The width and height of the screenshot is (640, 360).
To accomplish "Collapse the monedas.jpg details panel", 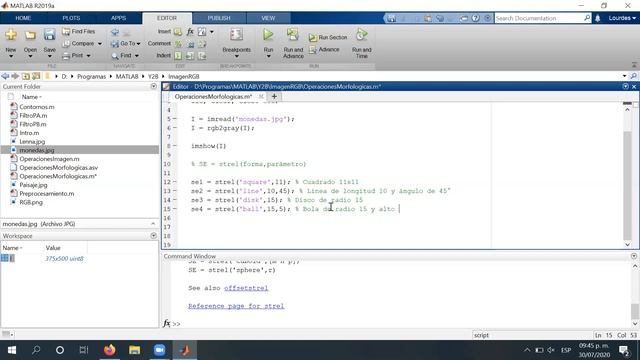I will [x=153, y=224].
